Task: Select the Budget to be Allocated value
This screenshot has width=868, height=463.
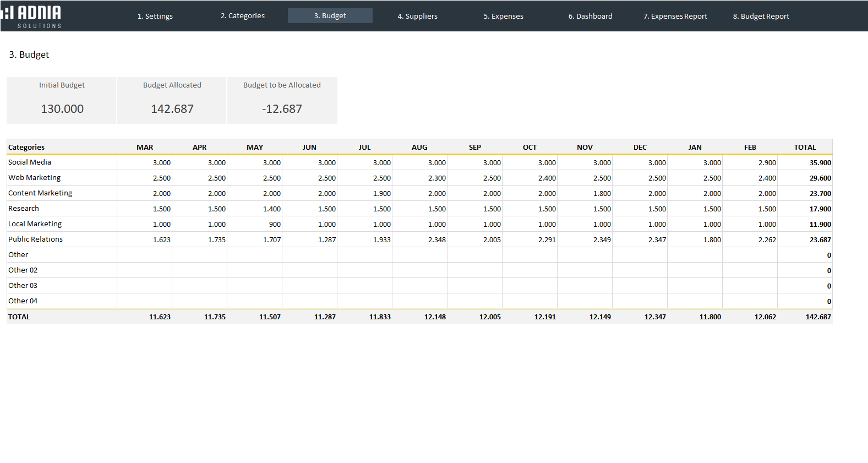Action: (x=282, y=109)
